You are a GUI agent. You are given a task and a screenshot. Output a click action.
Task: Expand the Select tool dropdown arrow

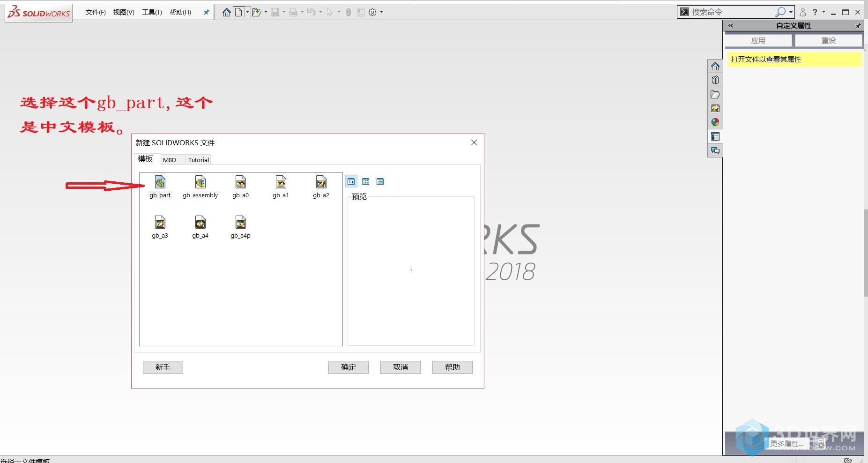339,12
